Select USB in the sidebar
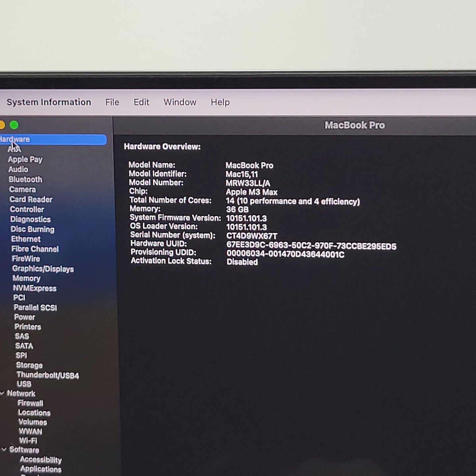Screen dimensions: 476x476 pos(24,384)
